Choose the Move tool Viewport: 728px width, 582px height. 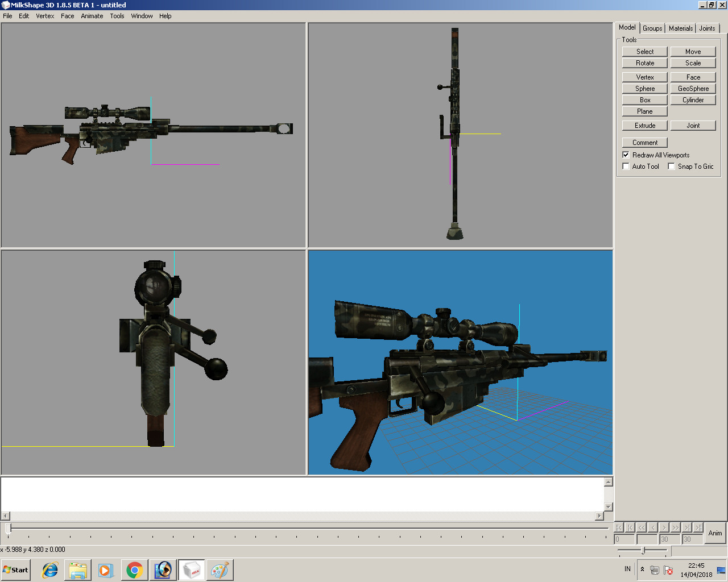point(693,51)
